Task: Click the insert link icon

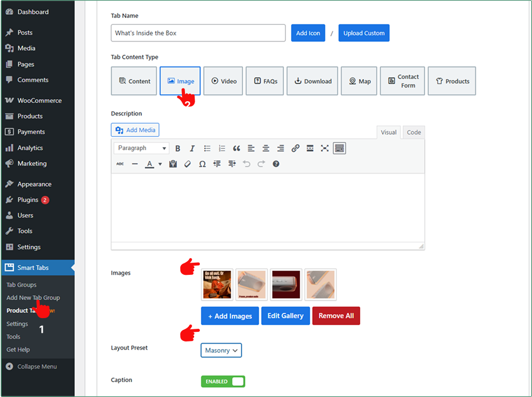Action: pos(295,149)
